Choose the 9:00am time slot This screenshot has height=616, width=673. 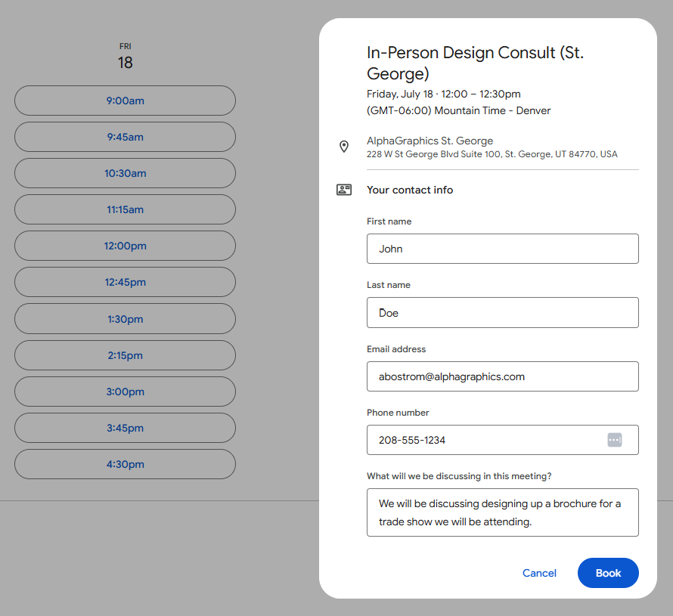[125, 101]
